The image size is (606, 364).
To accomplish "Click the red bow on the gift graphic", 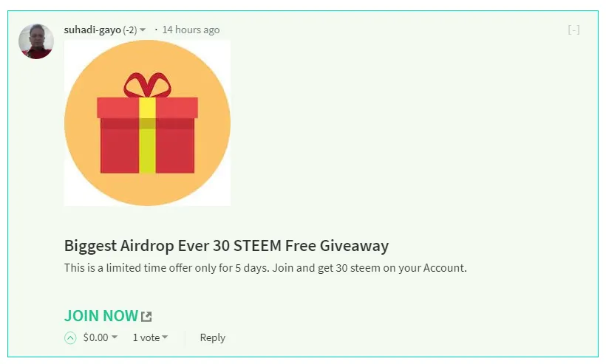I will point(147,84).
